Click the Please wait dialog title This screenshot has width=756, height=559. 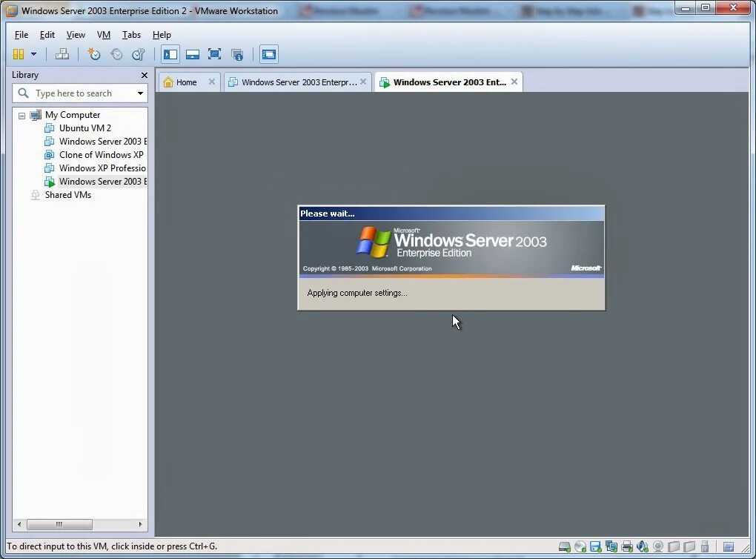point(328,214)
